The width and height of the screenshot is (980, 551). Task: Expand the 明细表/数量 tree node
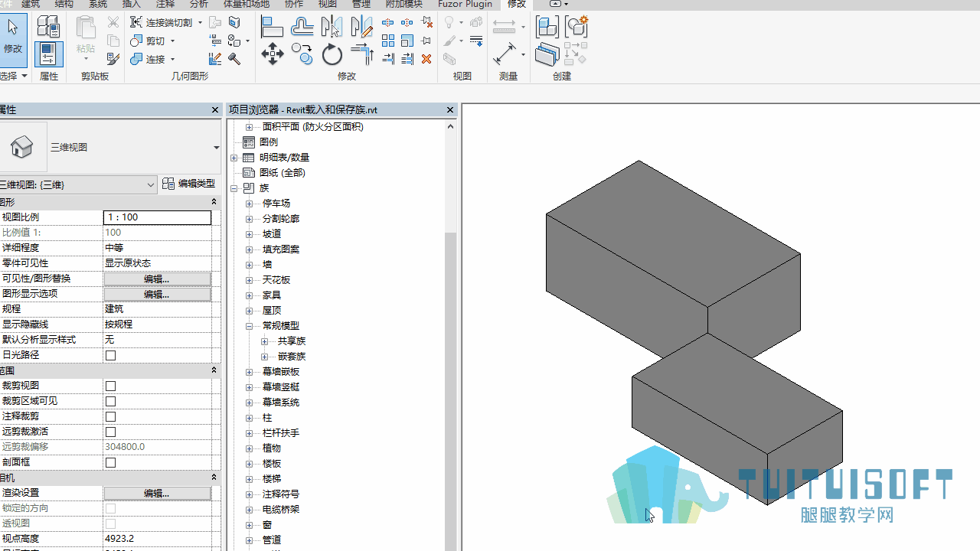coord(234,158)
